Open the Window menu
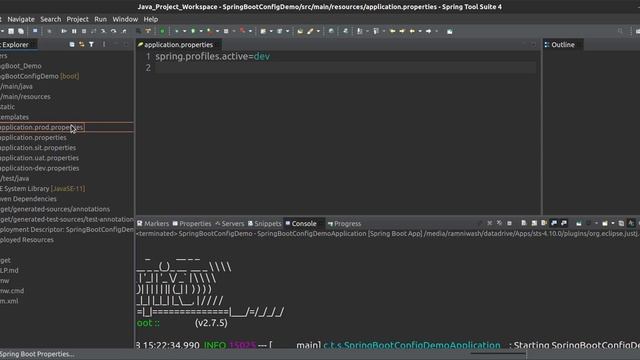This screenshot has width=640, height=360. (125, 19)
